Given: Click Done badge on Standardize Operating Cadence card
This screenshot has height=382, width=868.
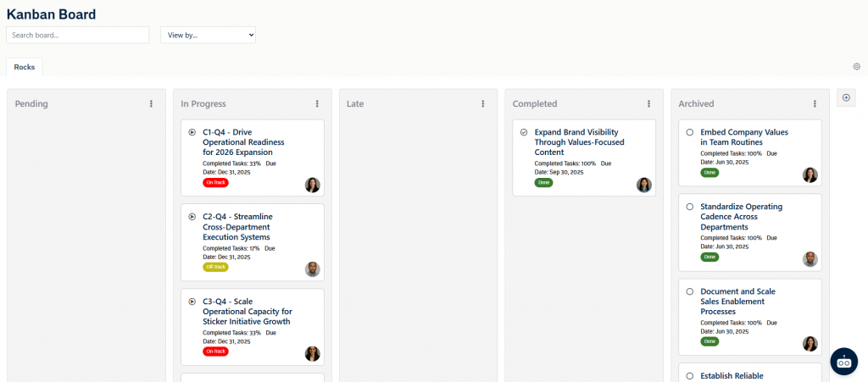Looking at the screenshot, I should (x=709, y=257).
